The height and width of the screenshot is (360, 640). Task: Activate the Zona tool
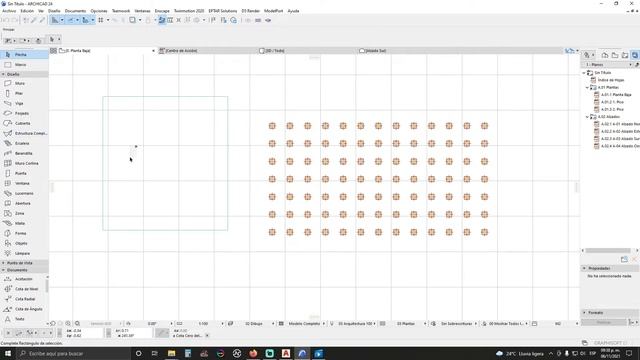pyautogui.click(x=24, y=213)
